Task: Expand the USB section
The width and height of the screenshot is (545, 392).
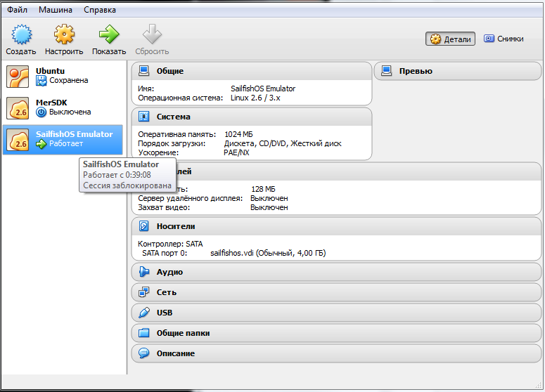Action: pos(336,313)
